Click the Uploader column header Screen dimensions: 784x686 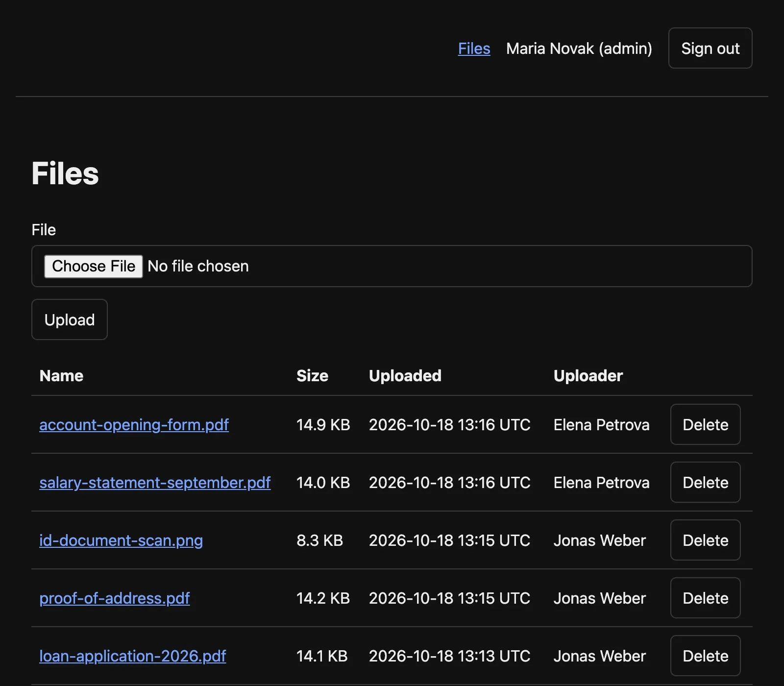pyautogui.click(x=588, y=375)
